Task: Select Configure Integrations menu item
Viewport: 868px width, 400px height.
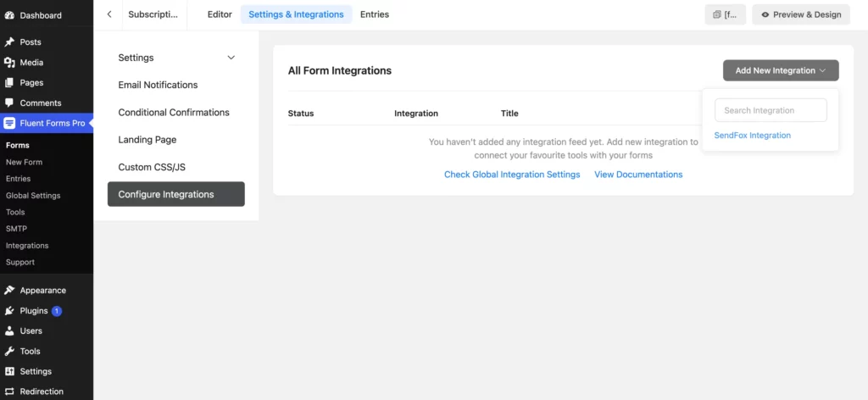Action: (x=176, y=194)
